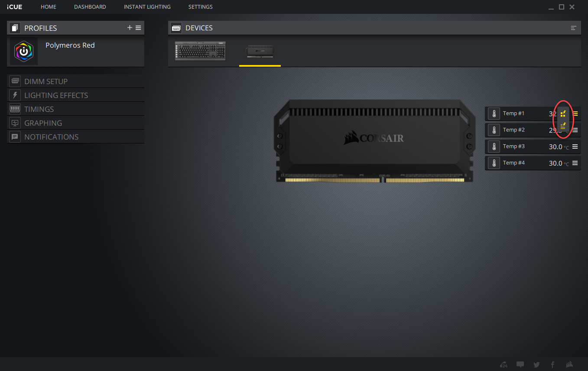
Task: Open the Settings menu item
Action: point(200,7)
